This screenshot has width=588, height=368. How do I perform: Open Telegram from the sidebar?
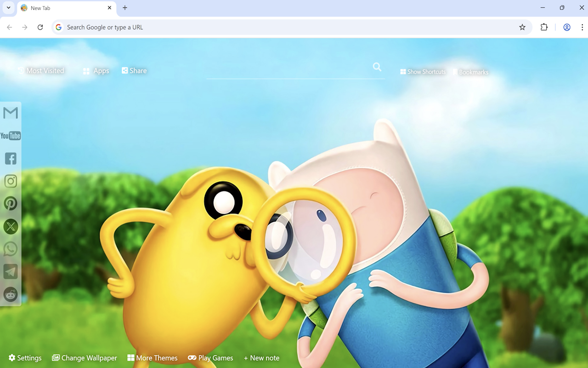click(x=11, y=271)
